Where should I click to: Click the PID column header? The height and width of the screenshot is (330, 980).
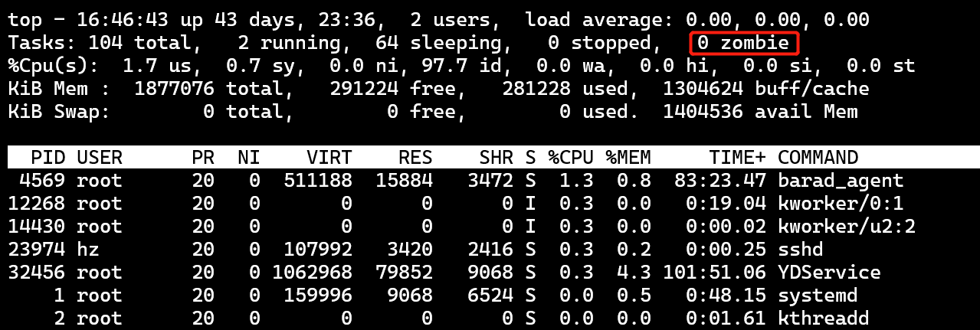[x=48, y=158]
